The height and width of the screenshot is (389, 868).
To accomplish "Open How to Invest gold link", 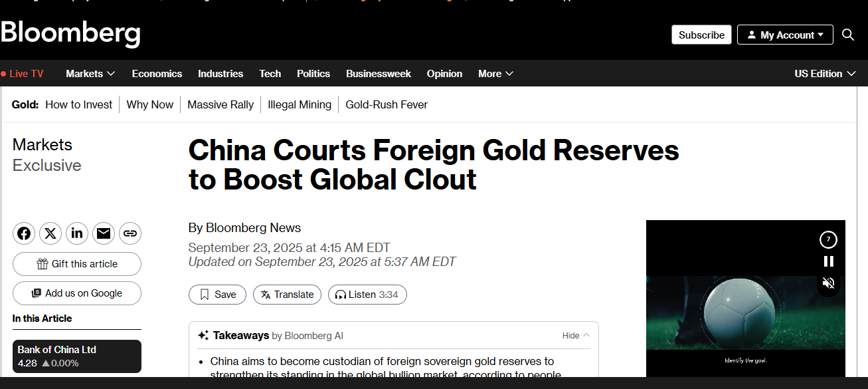I will (x=79, y=104).
